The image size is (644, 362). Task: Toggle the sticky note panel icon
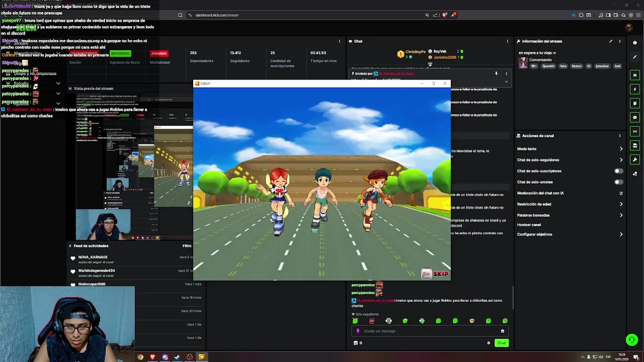635,103
